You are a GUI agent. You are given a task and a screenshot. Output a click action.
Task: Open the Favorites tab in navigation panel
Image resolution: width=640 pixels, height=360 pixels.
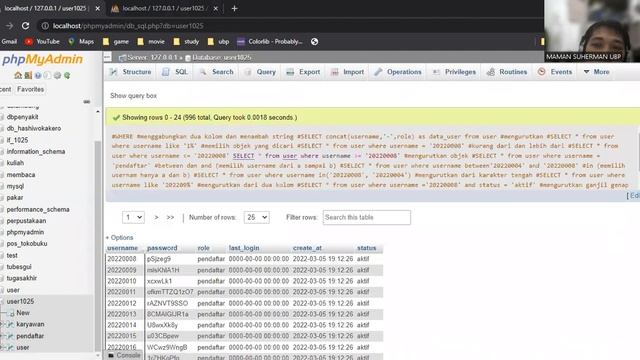tap(31, 89)
